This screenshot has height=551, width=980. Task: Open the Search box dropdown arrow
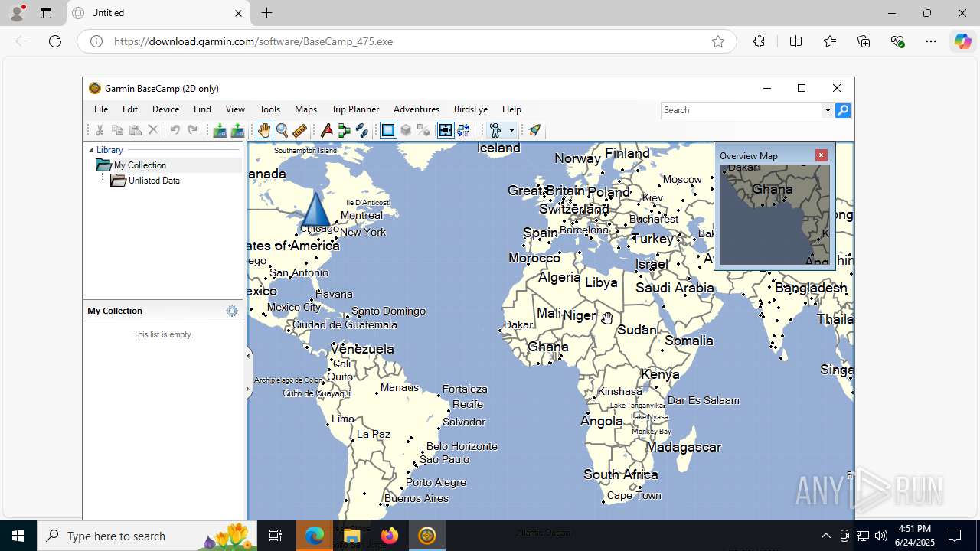[828, 110]
